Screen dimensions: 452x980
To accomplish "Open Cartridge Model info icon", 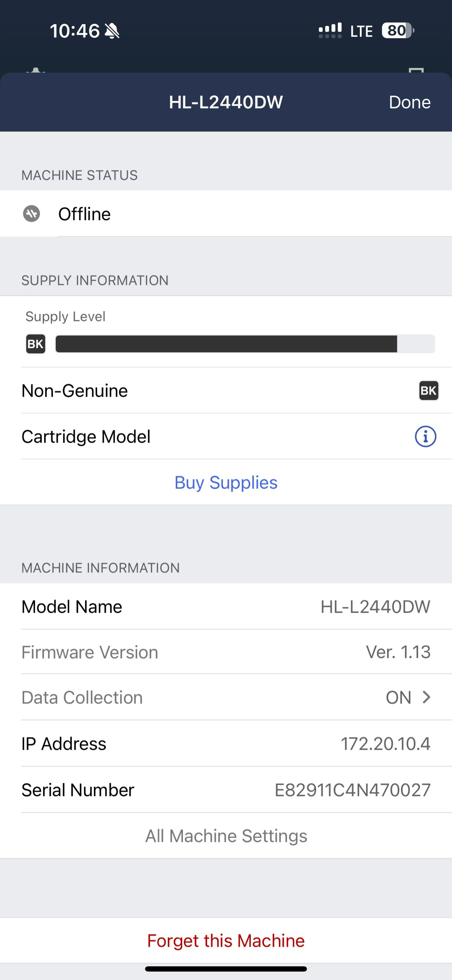I will [425, 436].
